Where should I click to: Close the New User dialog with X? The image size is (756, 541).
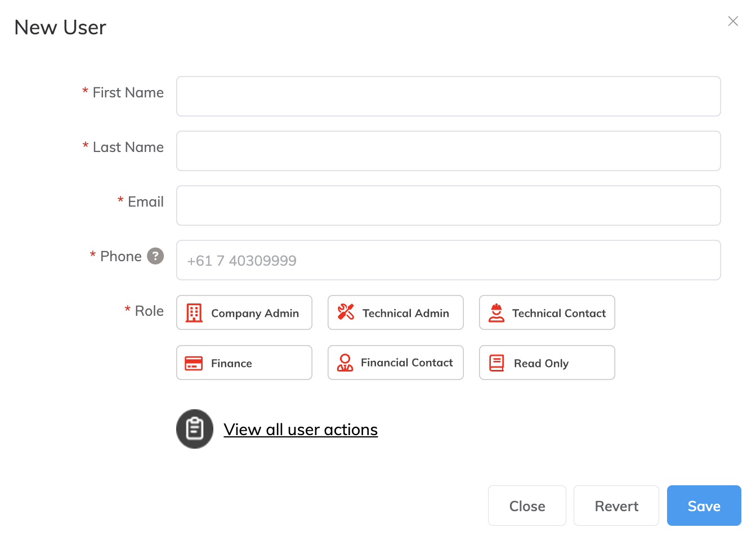click(x=733, y=21)
